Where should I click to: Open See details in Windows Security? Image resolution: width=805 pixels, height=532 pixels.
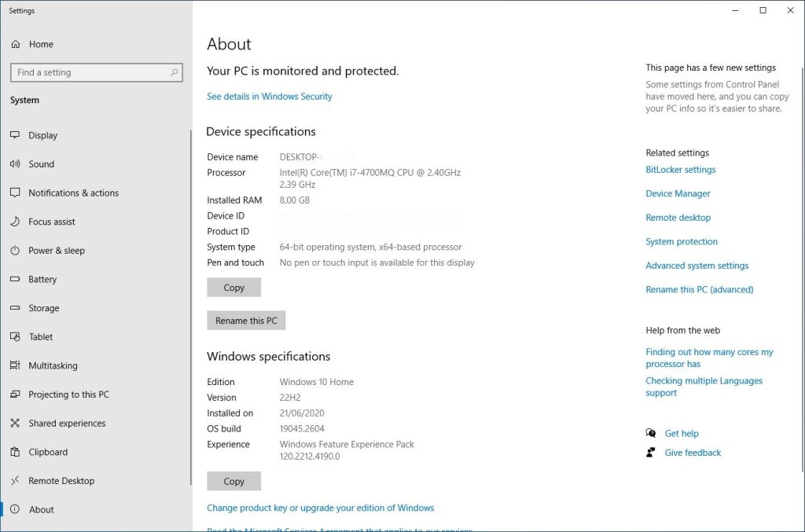270,97
